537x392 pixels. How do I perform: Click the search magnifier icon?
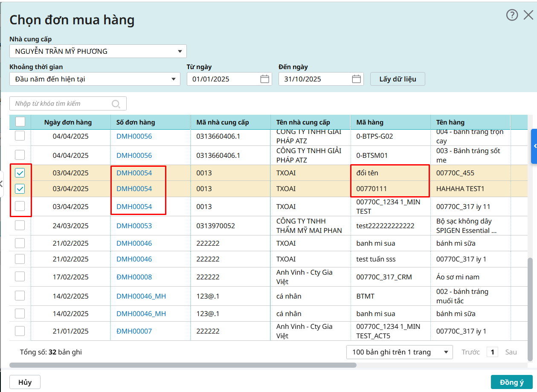coord(116,104)
